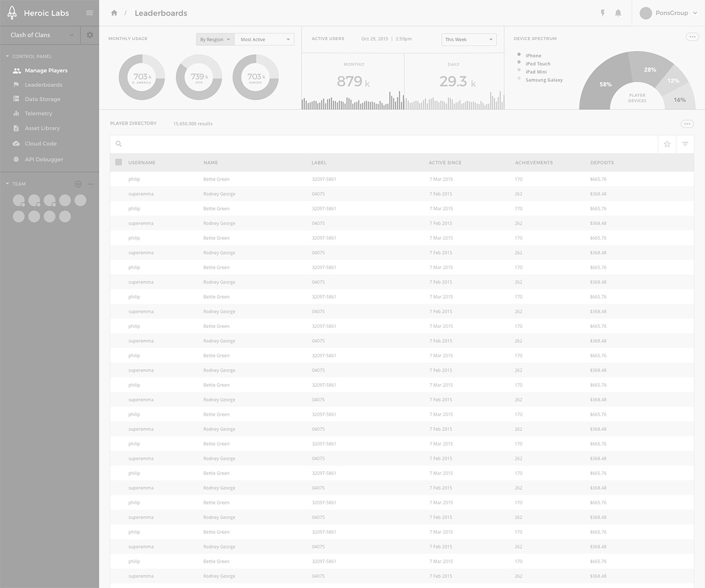The image size is (705, 588).
Task: Collapse the Control Panel section
Action: click(x=8, y=56)
